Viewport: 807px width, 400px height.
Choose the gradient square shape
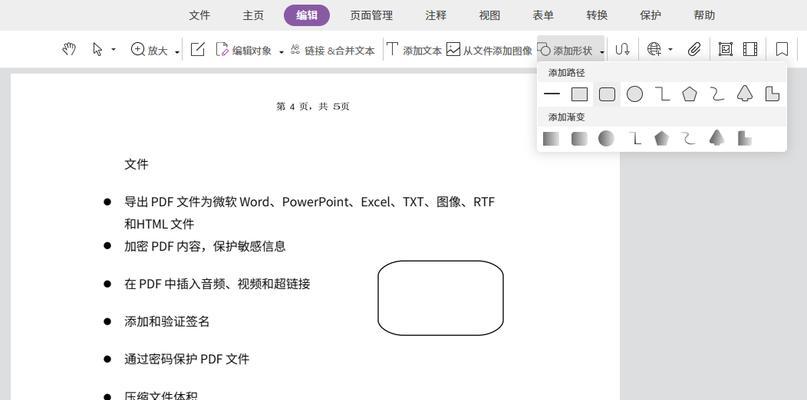[551, 138]
